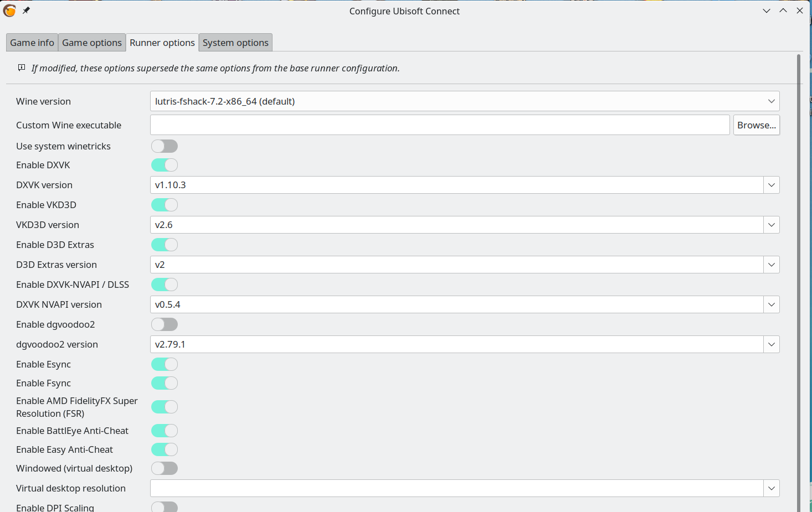
Task: Toggle Enable BattlEye Anti-Cheat switch
Action: coord(165,431)
